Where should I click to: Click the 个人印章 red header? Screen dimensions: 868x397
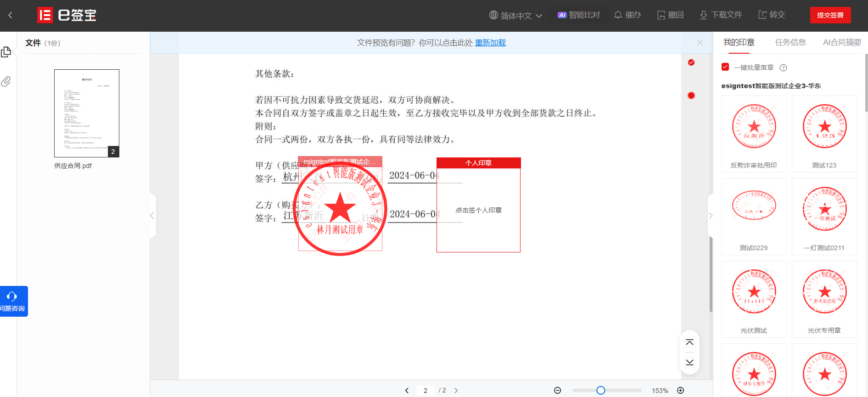[478, 163]
